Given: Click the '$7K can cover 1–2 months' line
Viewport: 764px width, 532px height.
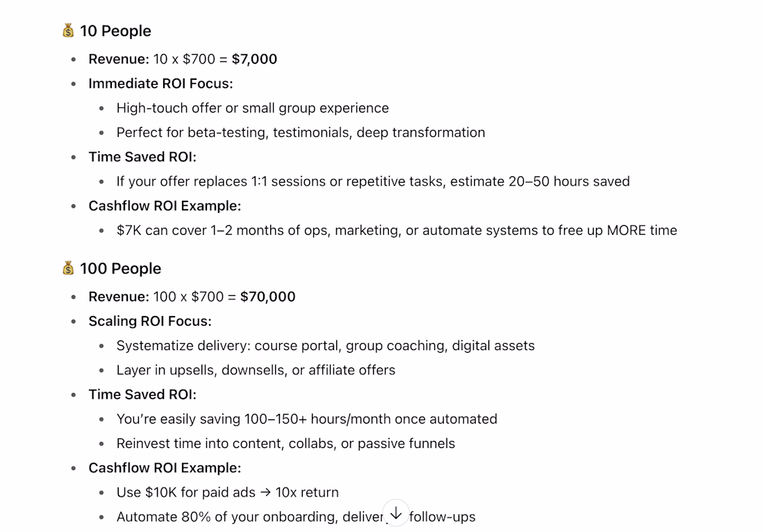Looking at the screenshot, I should (397, 230).
